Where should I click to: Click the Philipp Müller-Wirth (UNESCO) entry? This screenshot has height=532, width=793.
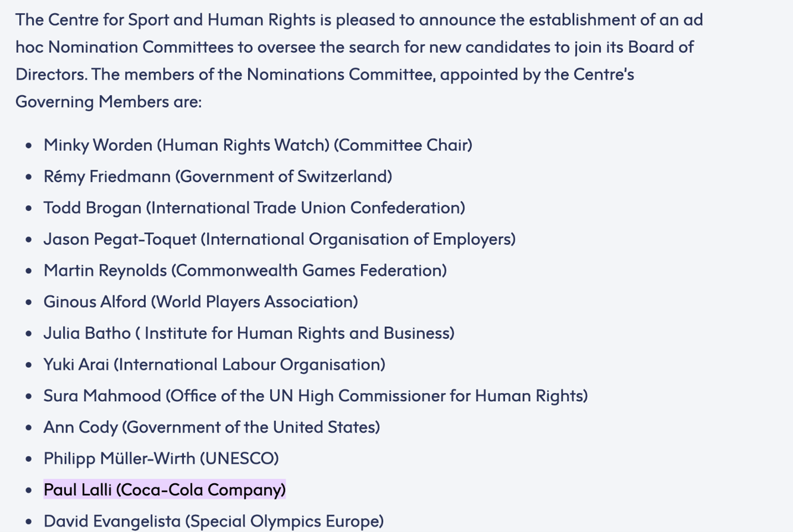[161, 458]
